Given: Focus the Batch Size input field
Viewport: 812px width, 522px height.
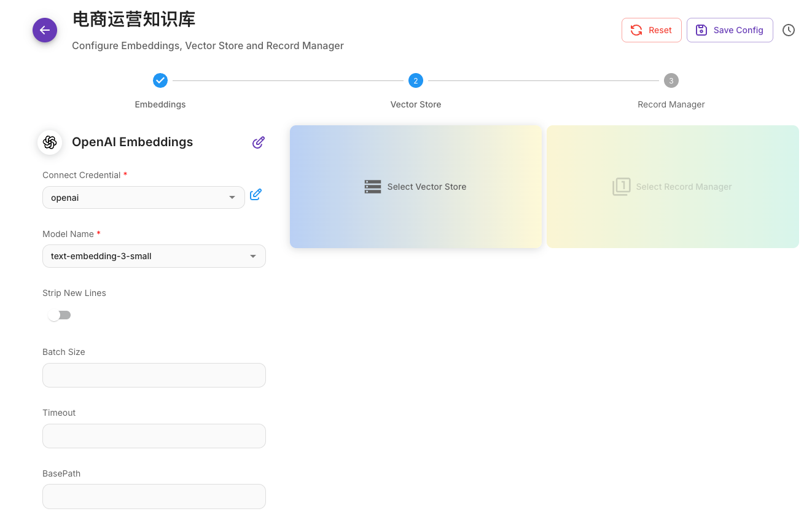Looking at the screenshot, I should (x=154, y=375).
